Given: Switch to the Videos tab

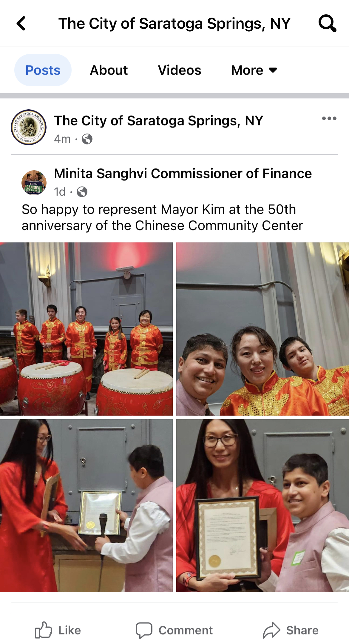Looking at the screenshot, I should (180, 70).
